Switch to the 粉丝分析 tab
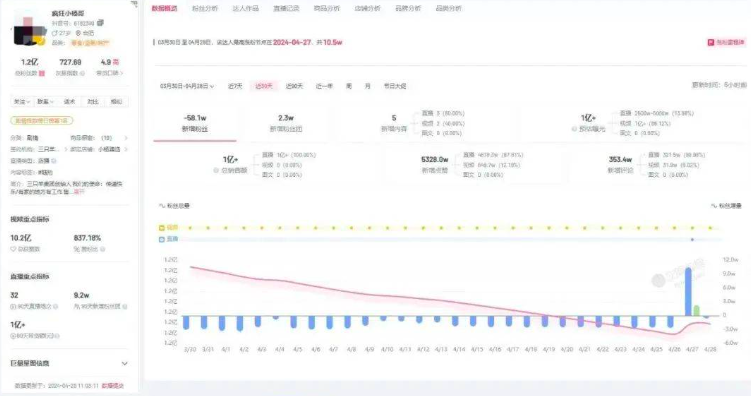This screenshot has width=751, height=396. (205, 9)
